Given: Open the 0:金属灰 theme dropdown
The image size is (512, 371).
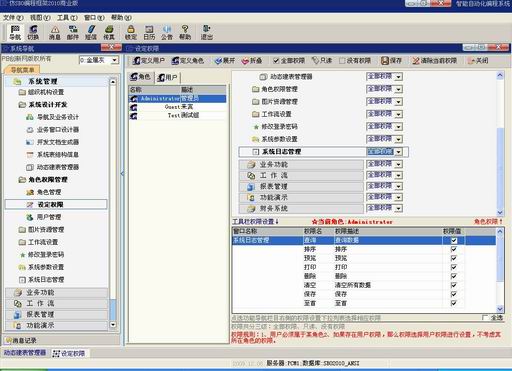Looking at the screenshot, I should (115, 60).
